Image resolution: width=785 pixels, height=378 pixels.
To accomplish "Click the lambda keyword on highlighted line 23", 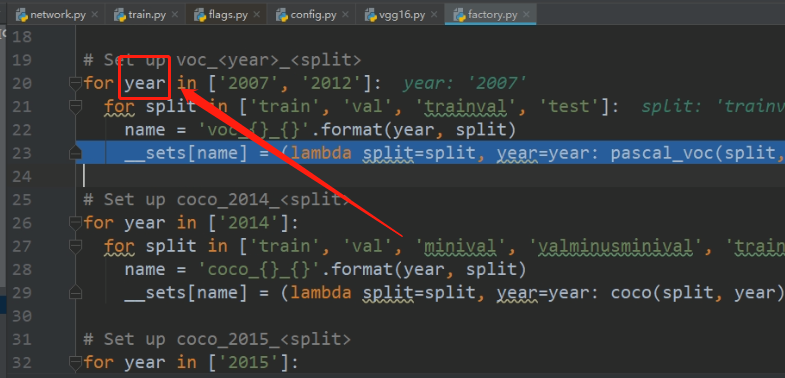I will (x=321, y=153).
